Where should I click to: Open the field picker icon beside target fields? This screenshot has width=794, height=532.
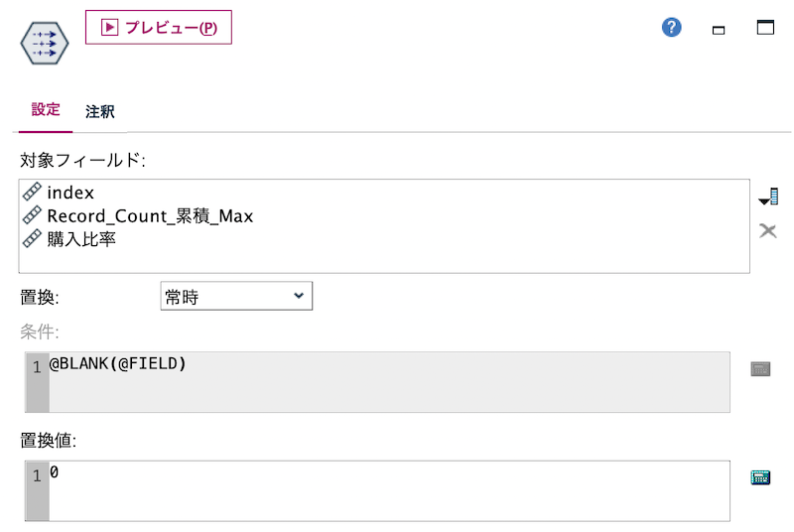(x=768, y=197)
